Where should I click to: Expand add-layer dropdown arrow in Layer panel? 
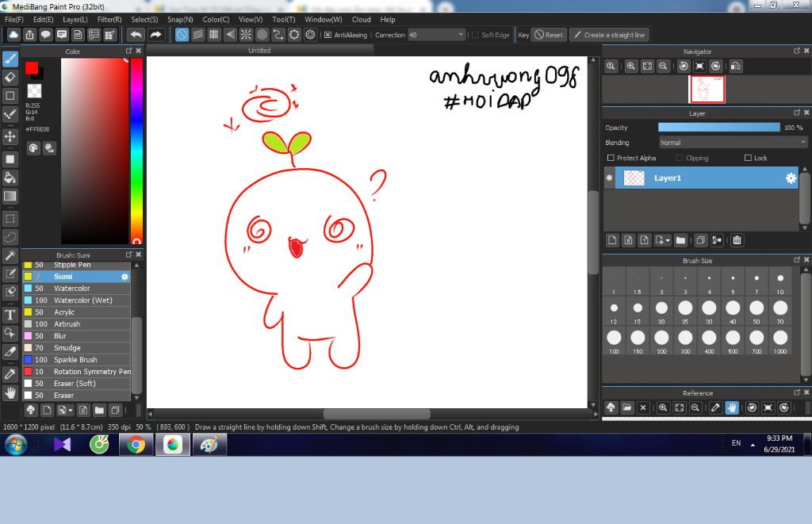[x=668, y=240]
